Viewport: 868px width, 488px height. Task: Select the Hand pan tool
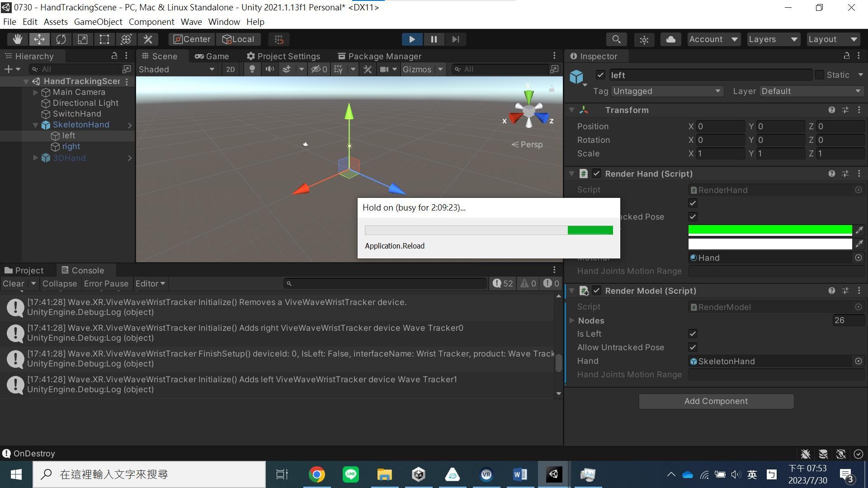(17, 39)
